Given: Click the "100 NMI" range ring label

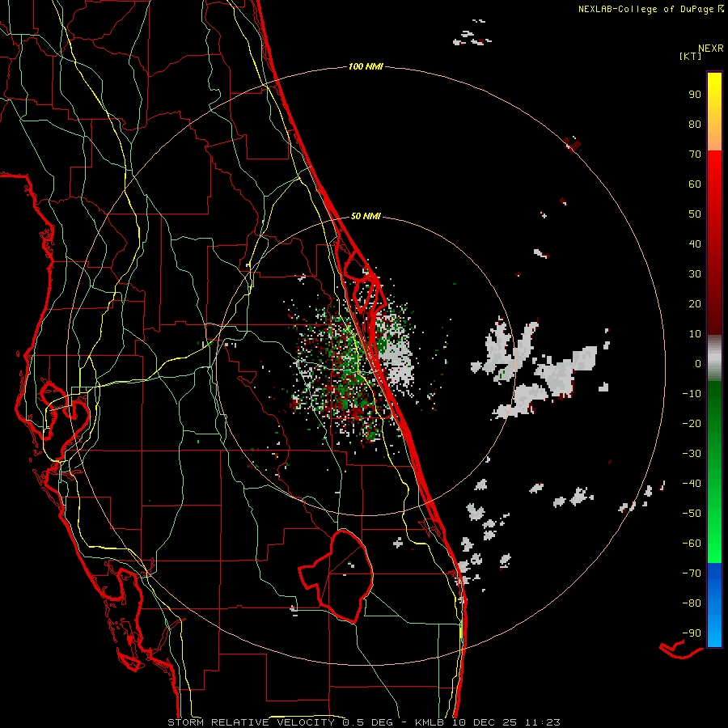Looking at the screenshot, I should pyautogui.click(x=366, y=67).
